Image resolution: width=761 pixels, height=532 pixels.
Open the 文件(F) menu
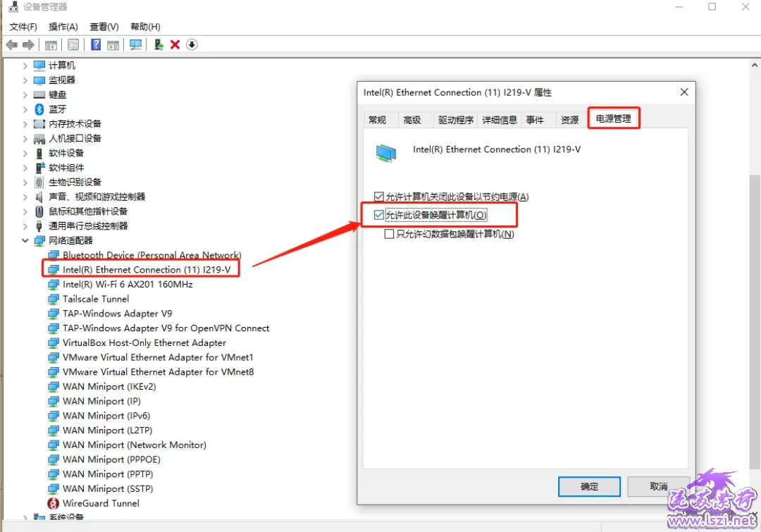coord(23,27)
